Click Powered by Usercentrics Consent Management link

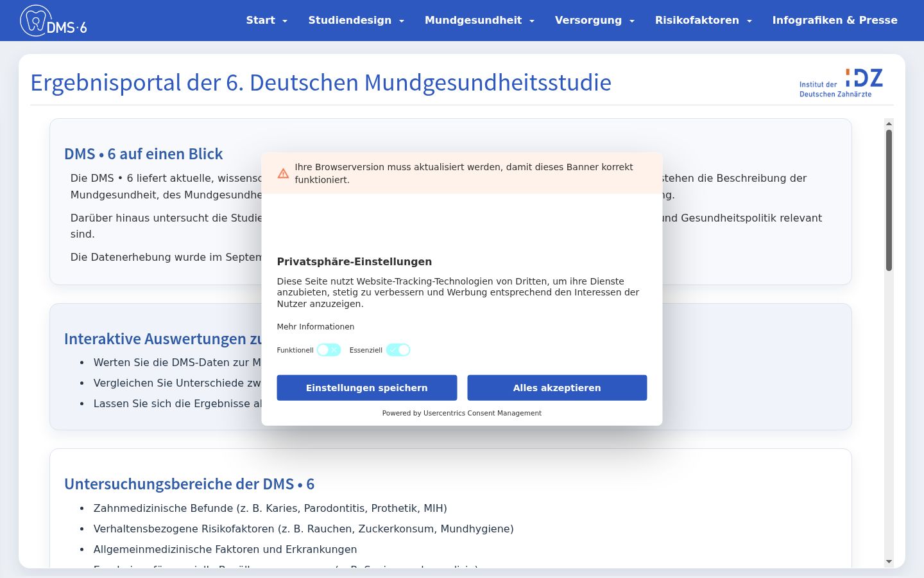coord(462,413)
